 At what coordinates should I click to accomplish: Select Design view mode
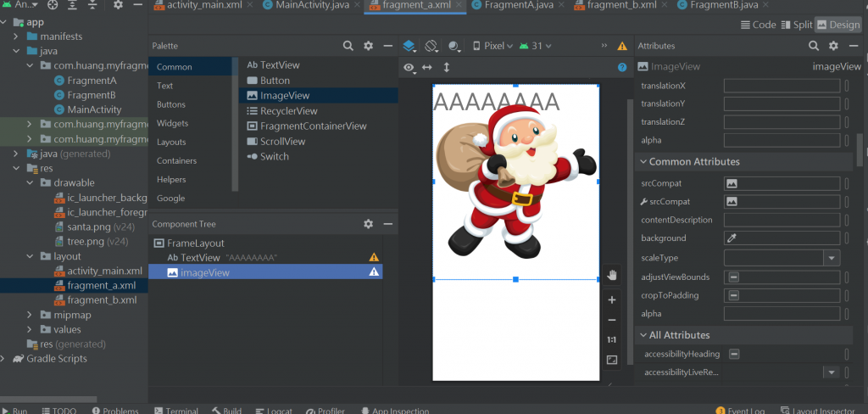(x=838, y=25)
